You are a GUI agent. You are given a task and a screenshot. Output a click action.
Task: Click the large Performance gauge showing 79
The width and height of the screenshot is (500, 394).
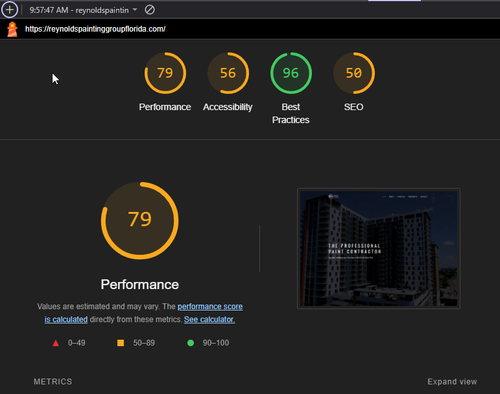tap(140, 220)
